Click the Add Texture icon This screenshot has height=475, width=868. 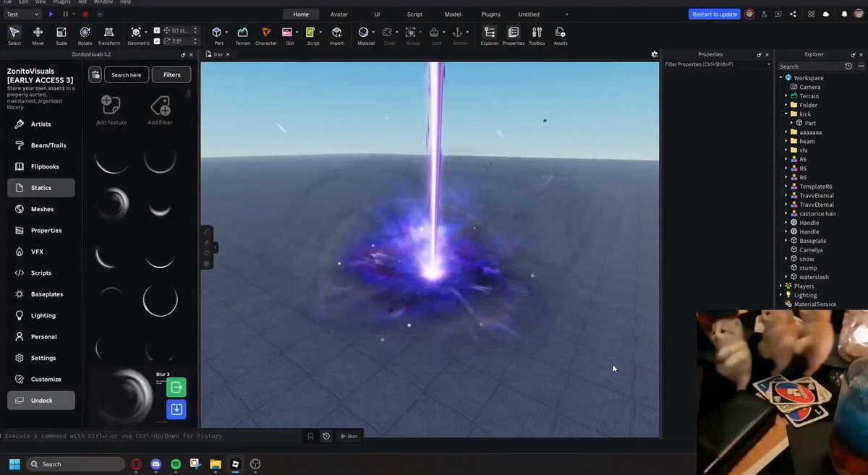coord(111,110)
